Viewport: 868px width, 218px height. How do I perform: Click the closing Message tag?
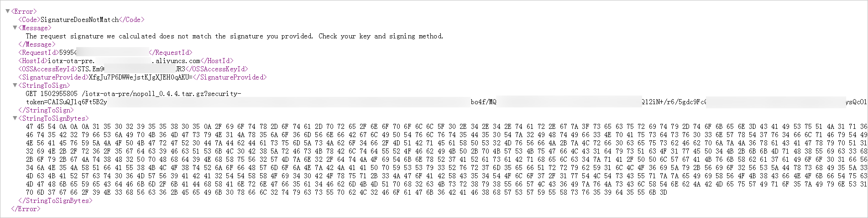[x=37, y=44]
